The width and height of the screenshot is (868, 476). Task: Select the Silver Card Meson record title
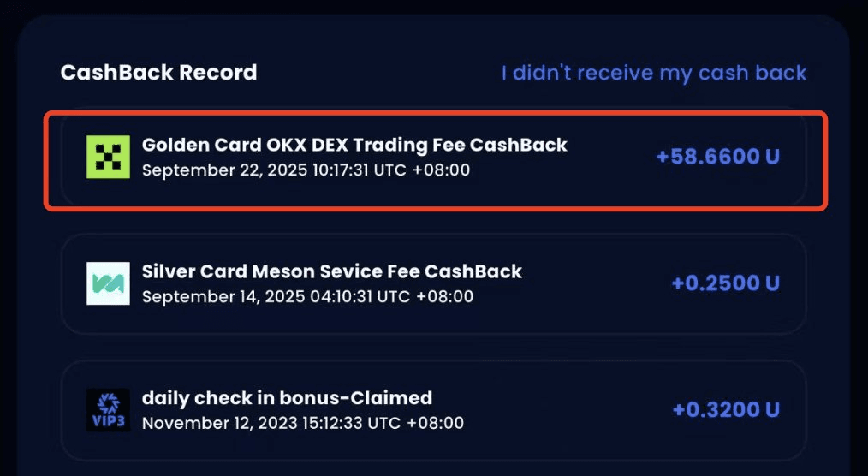pyautogui.click(x=331, y=271)
